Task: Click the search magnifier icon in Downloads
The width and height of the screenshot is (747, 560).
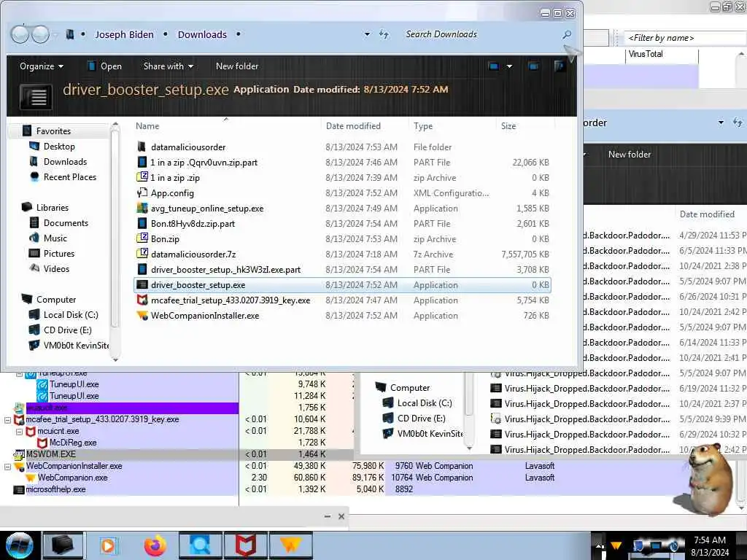Action: 566,35
